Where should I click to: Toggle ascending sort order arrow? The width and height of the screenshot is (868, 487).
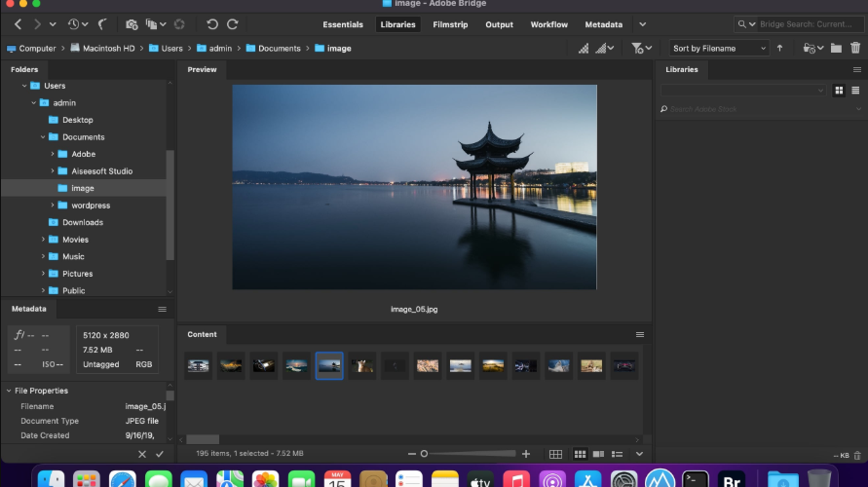pos(779,48)
